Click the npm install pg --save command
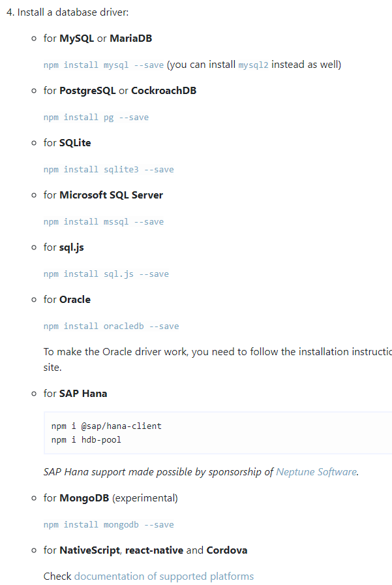Image resolution: width=392 pixels, height=585 pixels. click(x=96, y=117)
